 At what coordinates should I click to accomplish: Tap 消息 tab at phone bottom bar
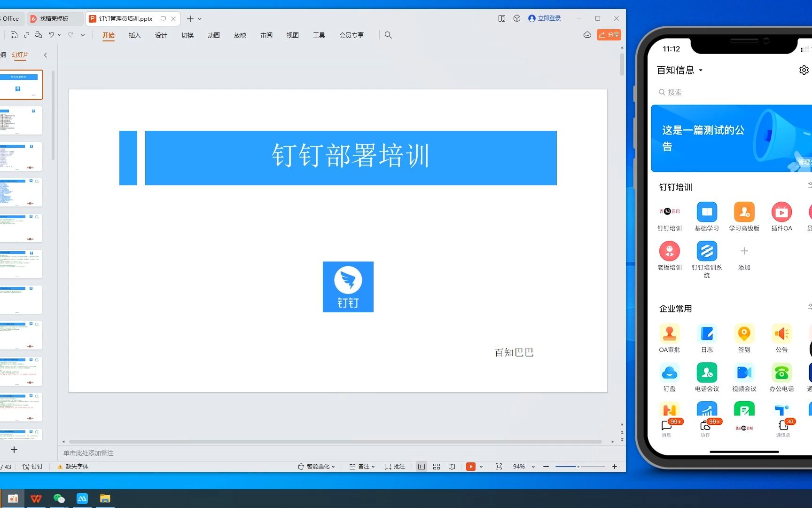[x=666, y=429]
